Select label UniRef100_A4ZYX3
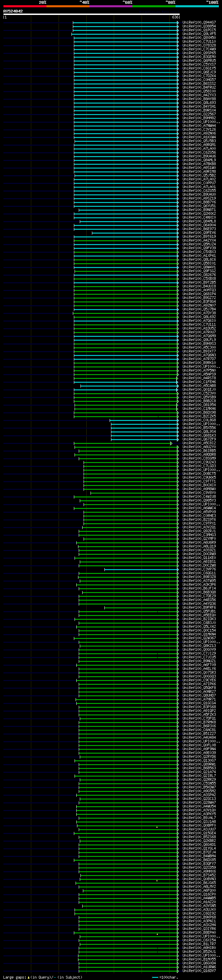This screenshot has height=980, width=222. [x=199, y=95]
